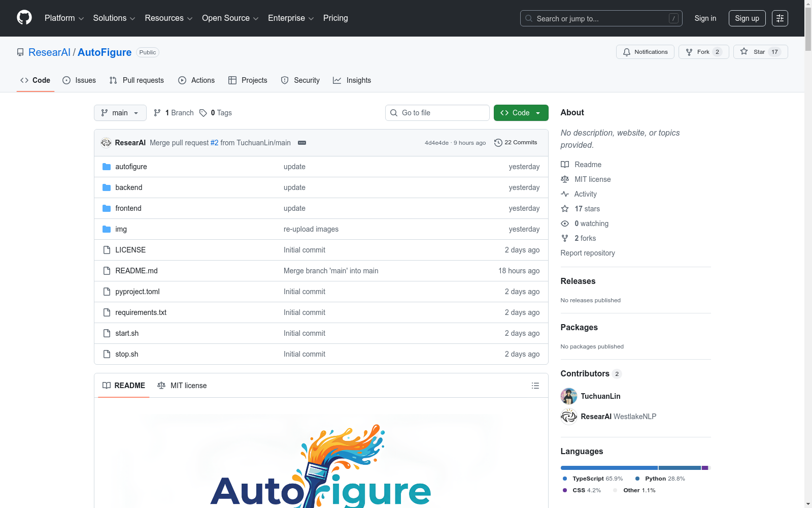Click the TypeScript segment of language bar

(x=609, y=468)
